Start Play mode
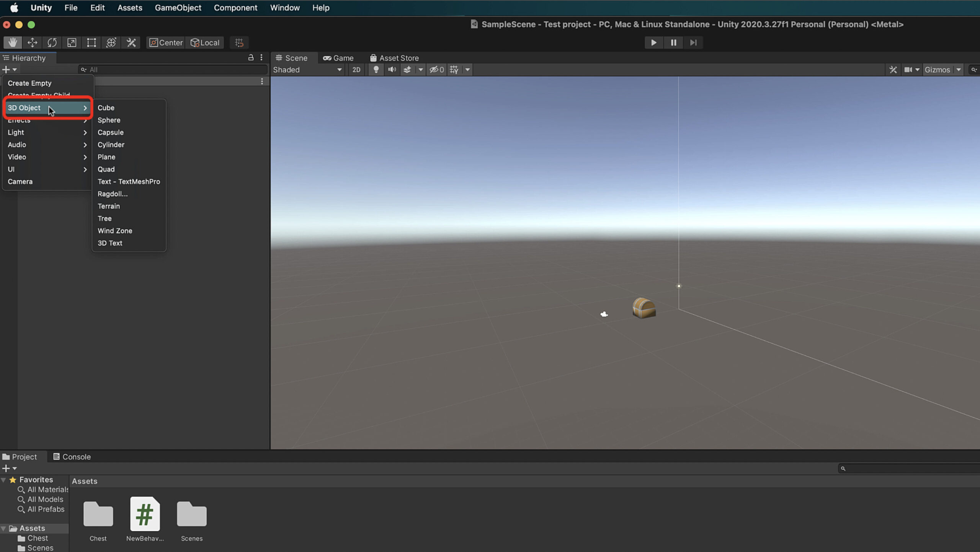The height and width of the screenshot is (552, 980). click(653, 42)
